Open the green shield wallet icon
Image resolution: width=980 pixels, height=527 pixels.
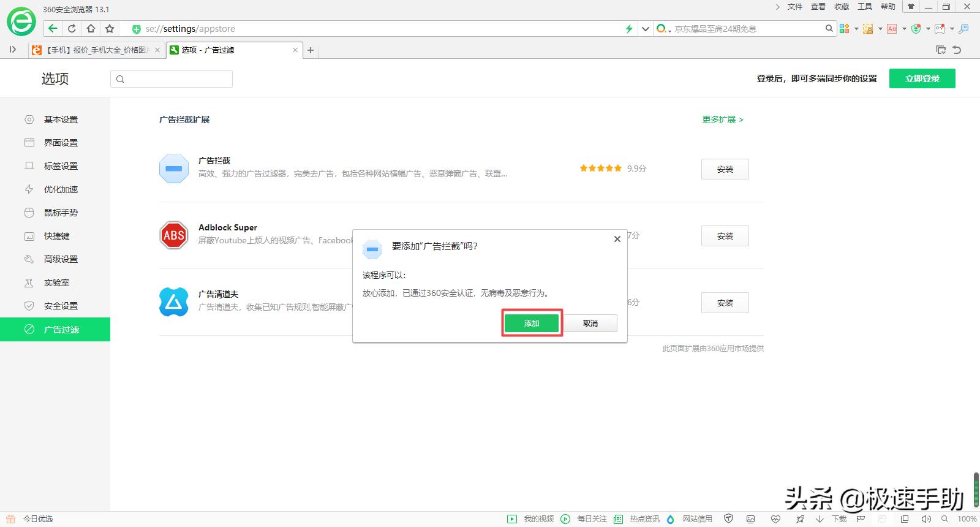pos(916,29)
